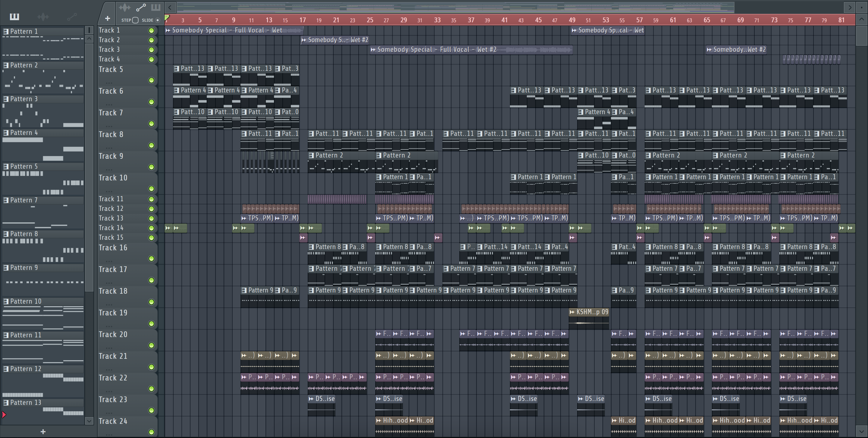Toggle the Track 5 mute LED
The image size is (868, 438).
152,80
